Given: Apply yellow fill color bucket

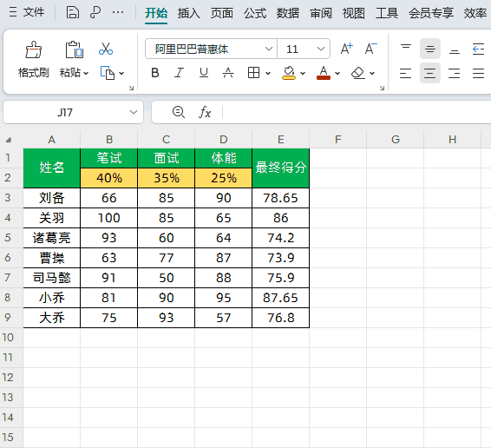Looking at the screenshot, I should pos(289,73).
